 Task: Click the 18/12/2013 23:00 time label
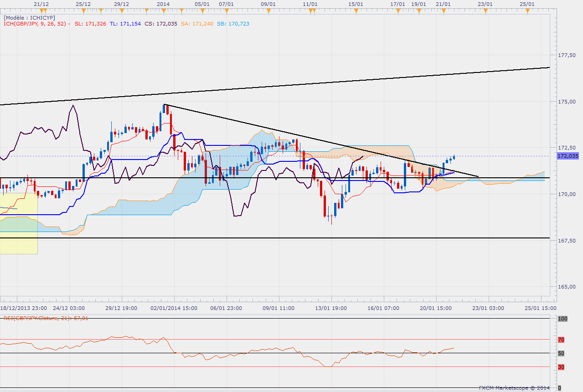(23, 308)
